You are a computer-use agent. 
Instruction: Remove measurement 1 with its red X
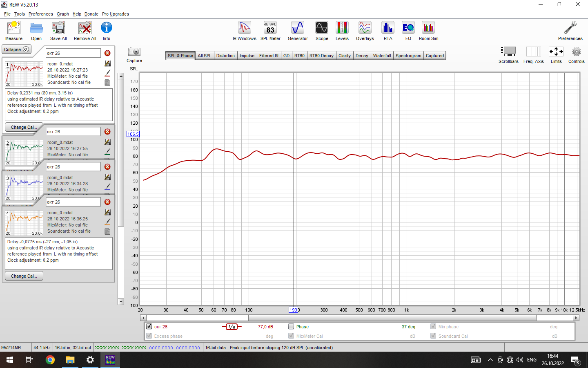[x=107, y=53]
